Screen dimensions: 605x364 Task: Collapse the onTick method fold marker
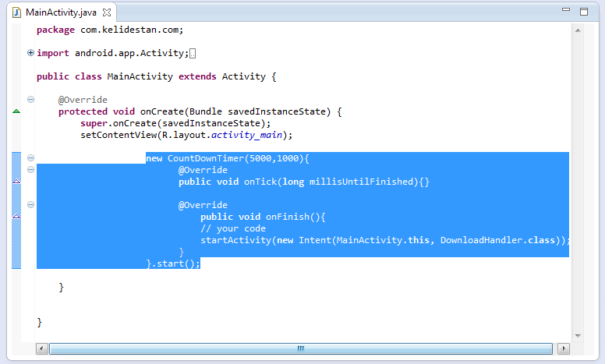pos(31,170)
